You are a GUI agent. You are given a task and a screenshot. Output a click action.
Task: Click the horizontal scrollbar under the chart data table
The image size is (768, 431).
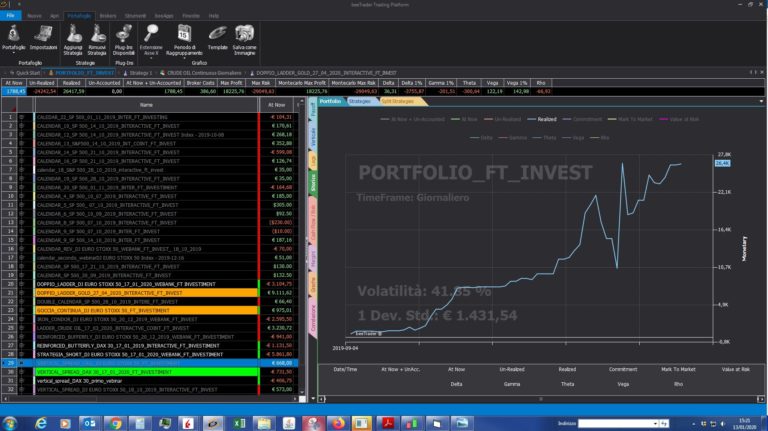[x=541, y=399]
